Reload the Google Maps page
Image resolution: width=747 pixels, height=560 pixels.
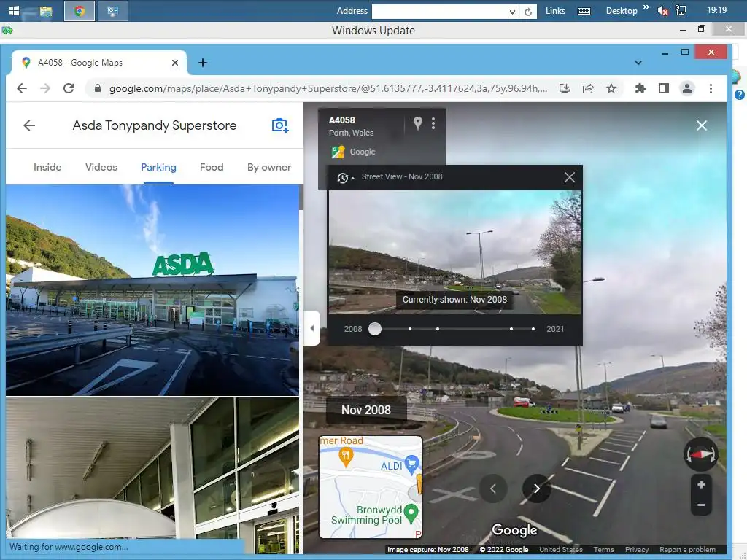(x=69, y=88)
